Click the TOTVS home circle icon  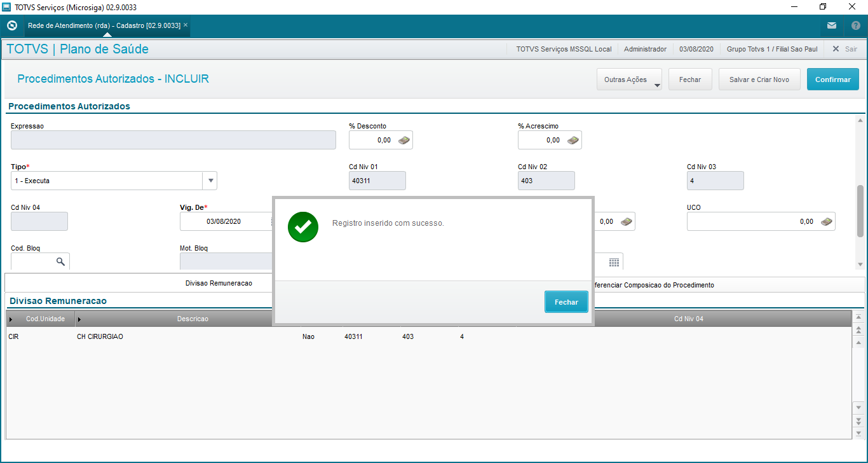click(11, 25)
